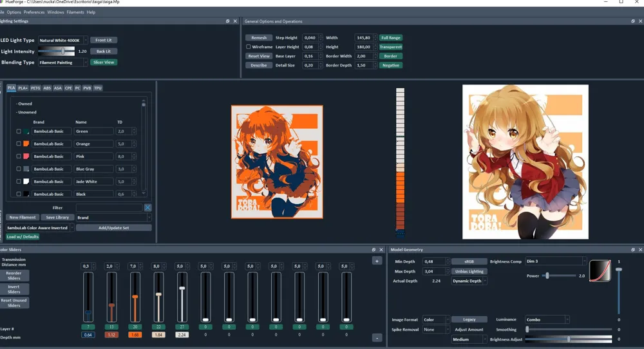Viewport: 644px width, 349px height.
Task: Click the Remesh button
Action: pos(259,38)
